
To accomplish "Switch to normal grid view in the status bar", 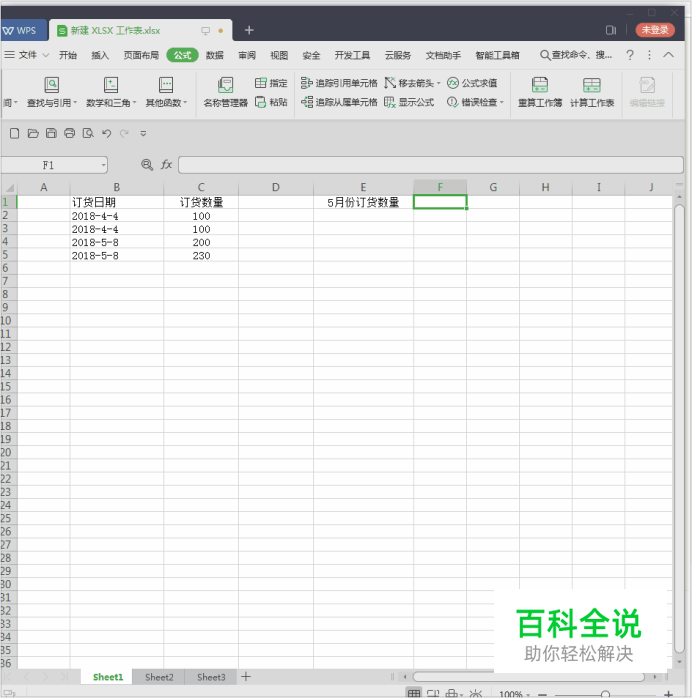I will tap(414, 693).
